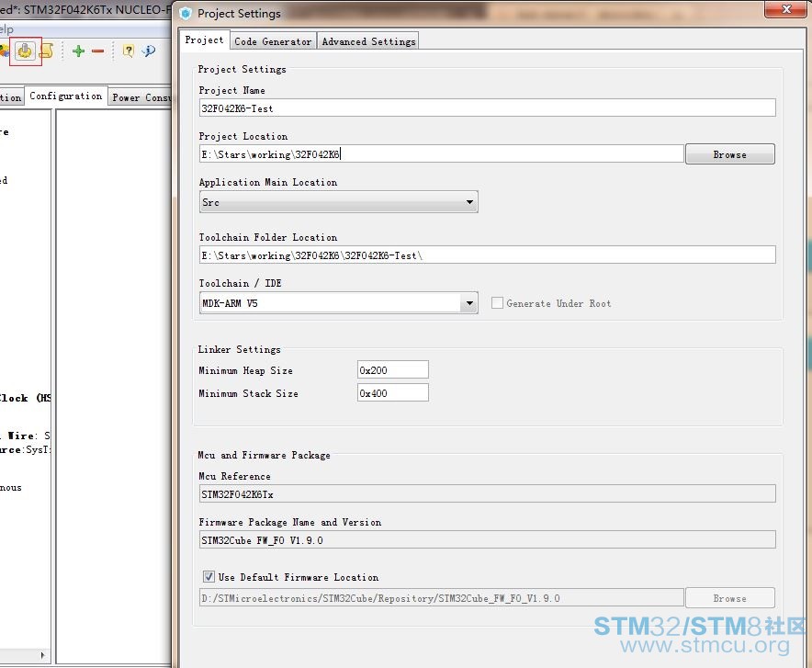Click the yellow scroll report icon
Viewport: 812px width, 668px height.
coord(46,51)
